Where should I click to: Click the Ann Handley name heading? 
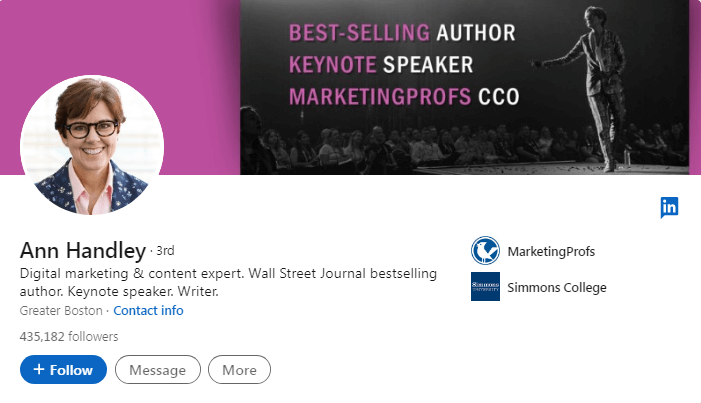[83, 249]
